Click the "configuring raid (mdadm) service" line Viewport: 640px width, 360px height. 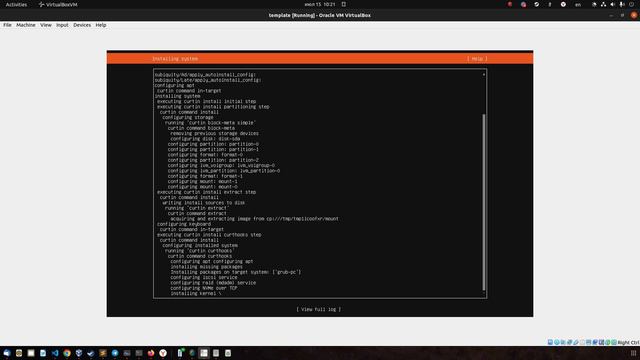213,282
